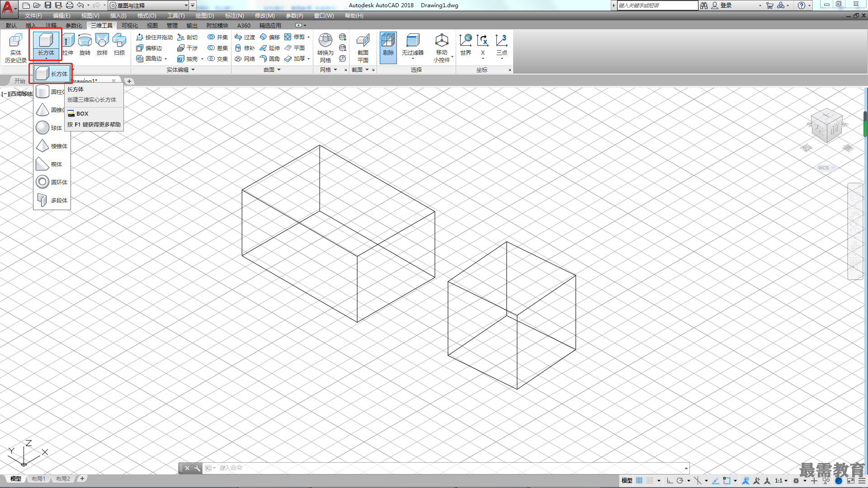
Task: Open the 1:1 annotation scale dropdown
Action: point(781,481)
